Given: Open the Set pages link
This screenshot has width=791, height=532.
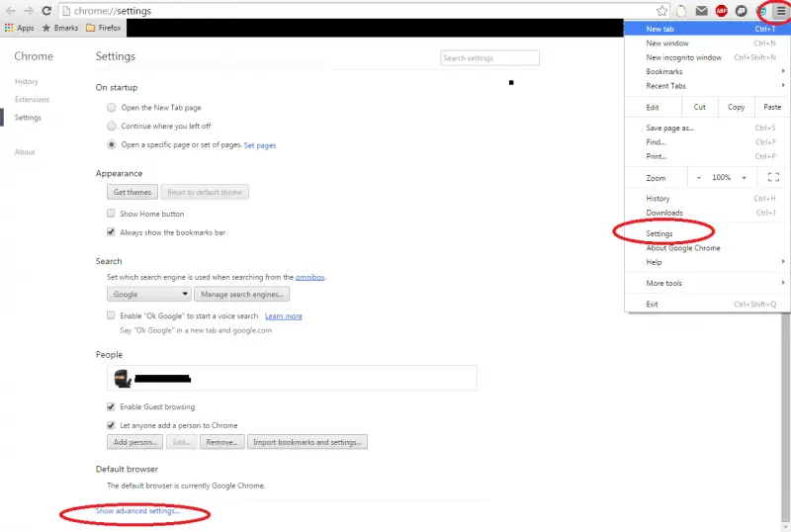Looking at the screenshot, I should [x=260, y=145].
